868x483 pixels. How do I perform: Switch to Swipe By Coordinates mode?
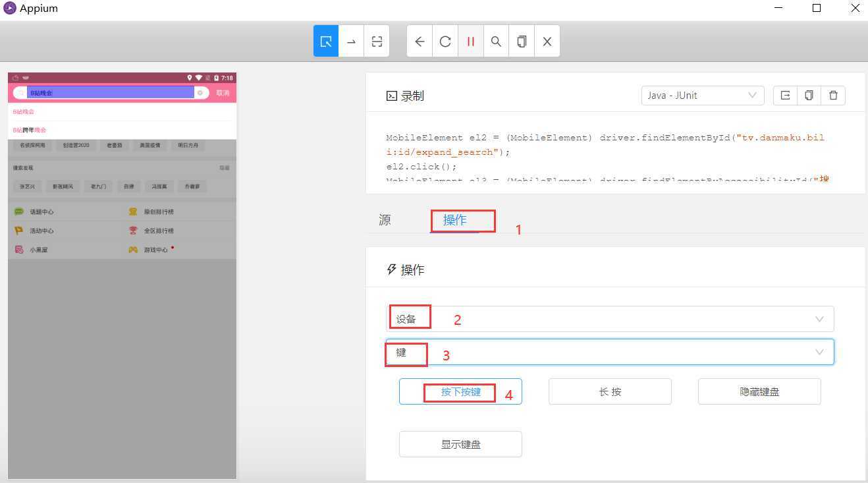352,42
